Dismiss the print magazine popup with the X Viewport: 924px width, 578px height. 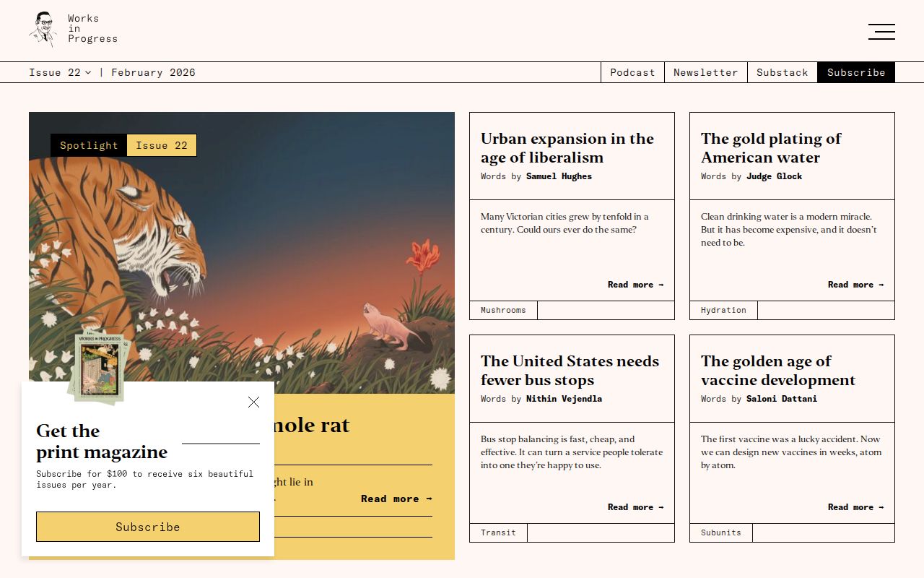[x=253, y=402]
